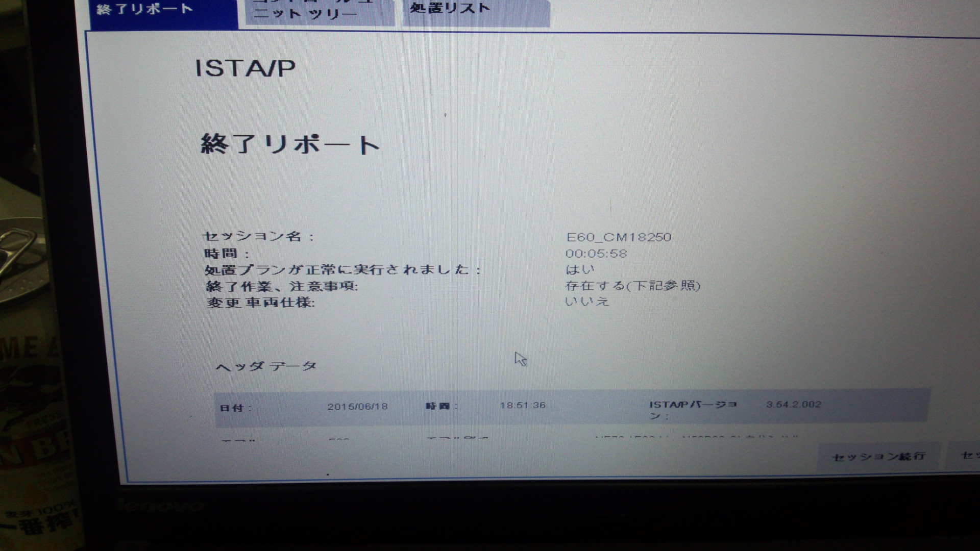Click the 終了リポート page heading
Screen dimensions: 980x551
[290, 144]
